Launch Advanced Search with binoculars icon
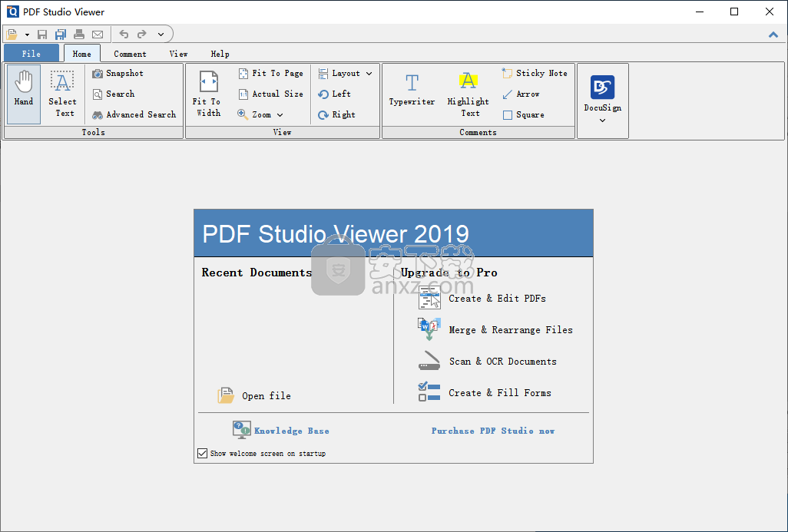Image resolution: width=788 pixels, height=532 pixels. (134, 114)
